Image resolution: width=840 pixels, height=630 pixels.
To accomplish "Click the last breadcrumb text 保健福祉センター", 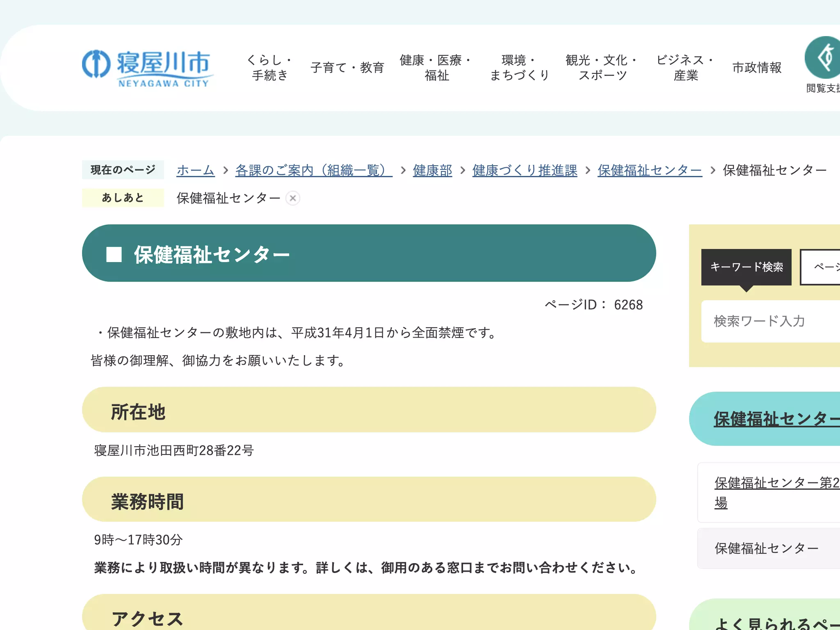I will [x=775, y=170].
